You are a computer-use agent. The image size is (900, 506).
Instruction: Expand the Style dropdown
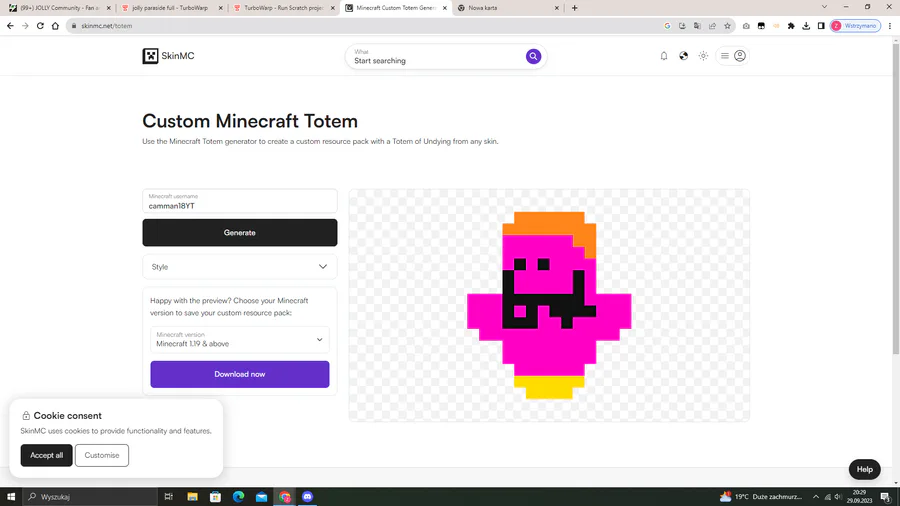240,267
